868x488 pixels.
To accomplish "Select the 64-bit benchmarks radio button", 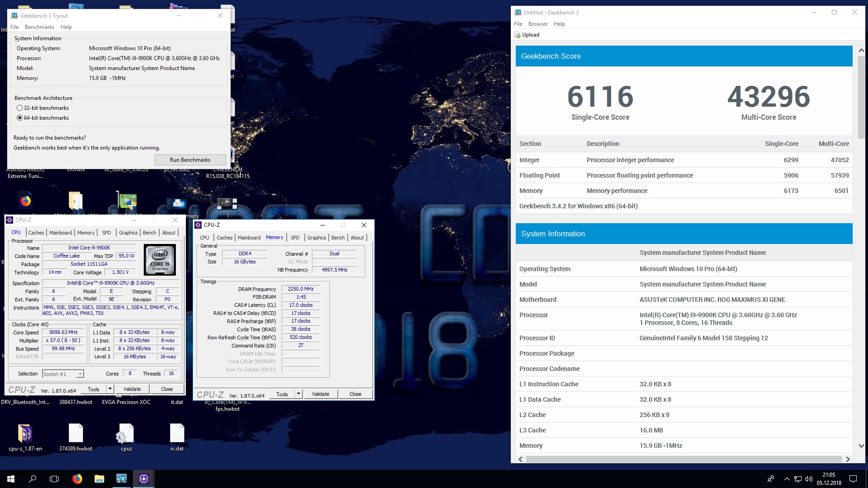I will click(19, 118).
